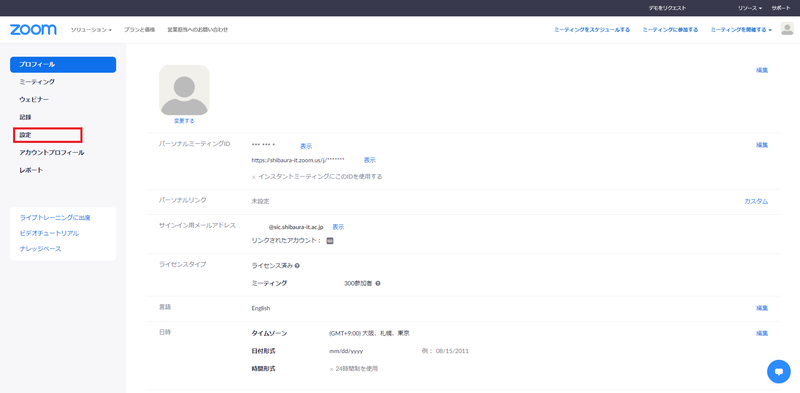Click the 未設定 personal link value
Image resolution: width=800 pixels, height=393 pixels.
pos(260,202)
